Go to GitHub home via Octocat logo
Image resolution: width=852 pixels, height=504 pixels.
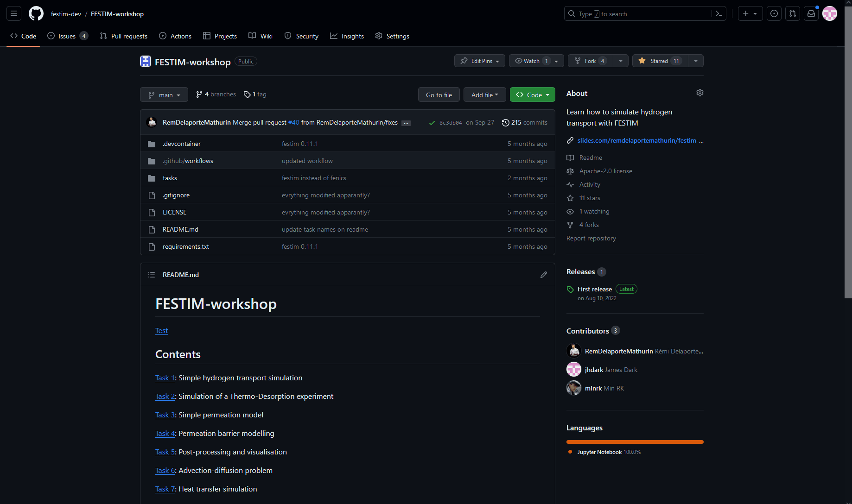tap(36, 14)
